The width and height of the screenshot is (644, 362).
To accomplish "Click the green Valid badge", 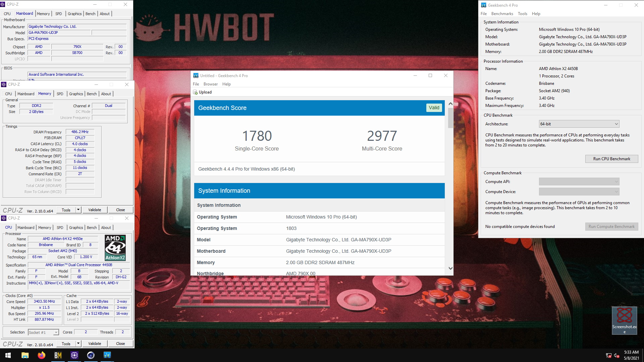I will (434, 108).
